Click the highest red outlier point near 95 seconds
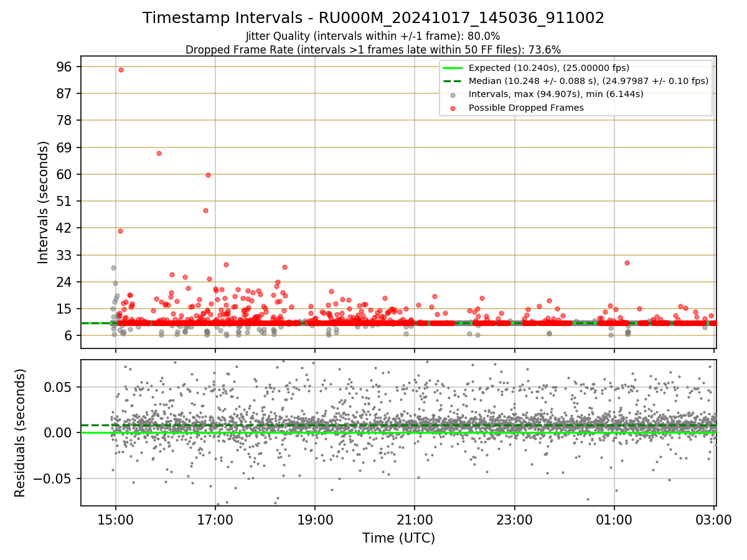Image resolution: width=747 pixels, height=560 pixels. click(x=121, y=70)
